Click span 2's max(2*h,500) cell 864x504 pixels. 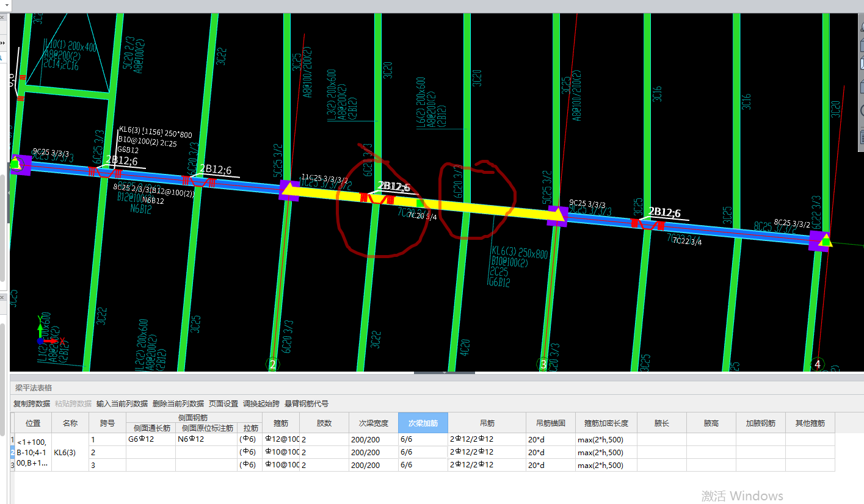click(x=606, y=452)
